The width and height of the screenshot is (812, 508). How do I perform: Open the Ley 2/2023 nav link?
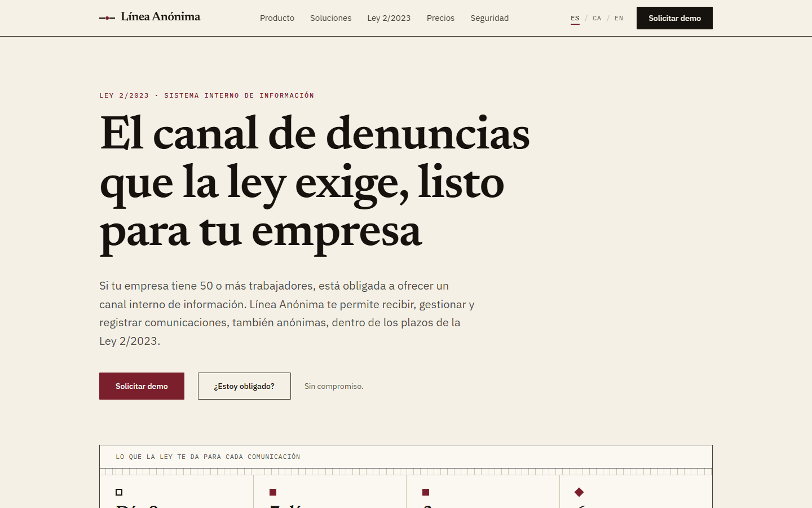(389, 18)
